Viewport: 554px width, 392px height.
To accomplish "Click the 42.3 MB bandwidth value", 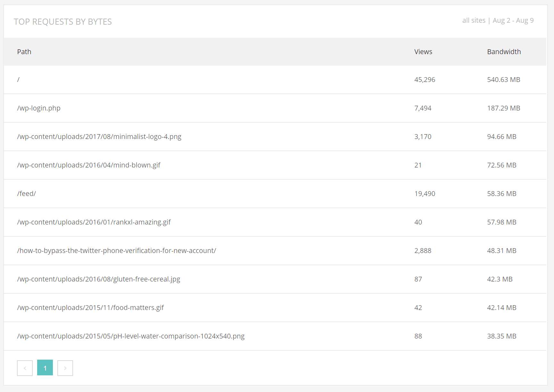I will pyautogui.click(x=500, y=279).
